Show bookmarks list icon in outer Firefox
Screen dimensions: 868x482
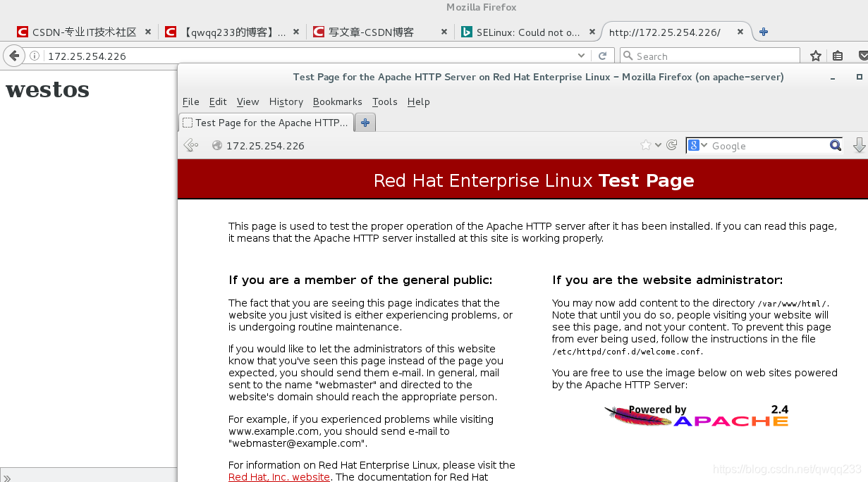pyautogui.click(x=838, y=56)
